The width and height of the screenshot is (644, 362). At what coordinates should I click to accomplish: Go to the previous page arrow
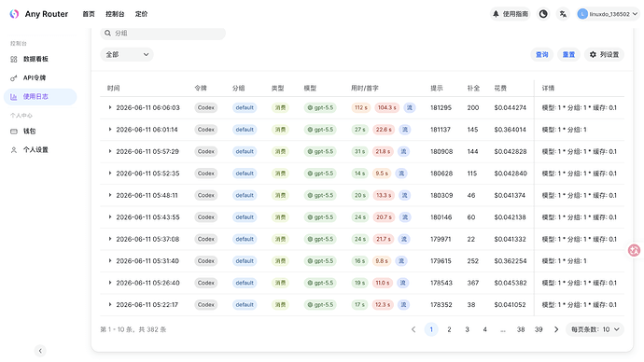413,329
